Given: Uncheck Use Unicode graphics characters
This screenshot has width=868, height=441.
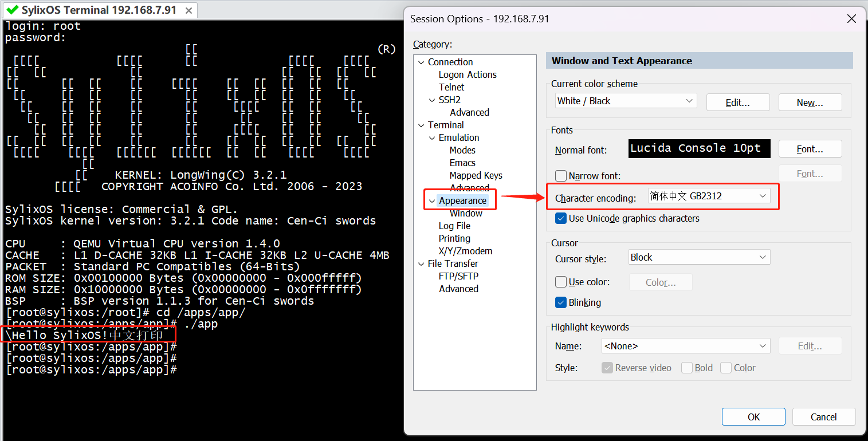Looking at the screenshot, I should (x=561, y=218).
